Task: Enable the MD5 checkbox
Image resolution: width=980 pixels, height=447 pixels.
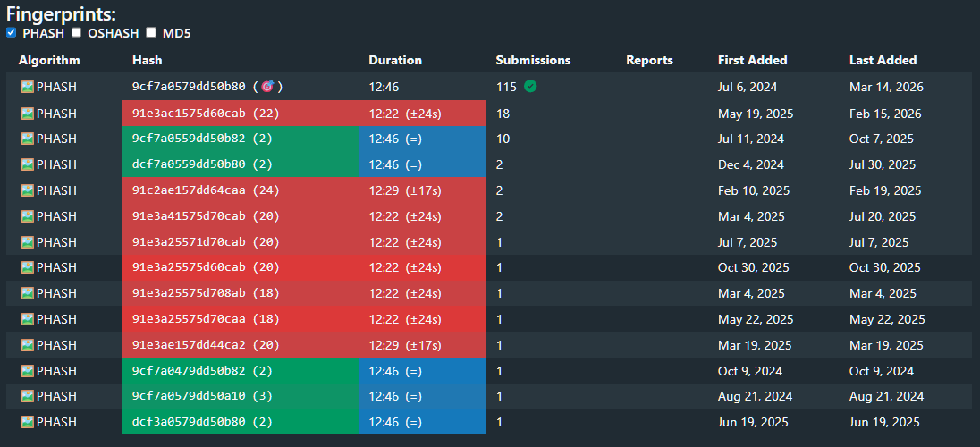Action: click(x=151, y=33)
